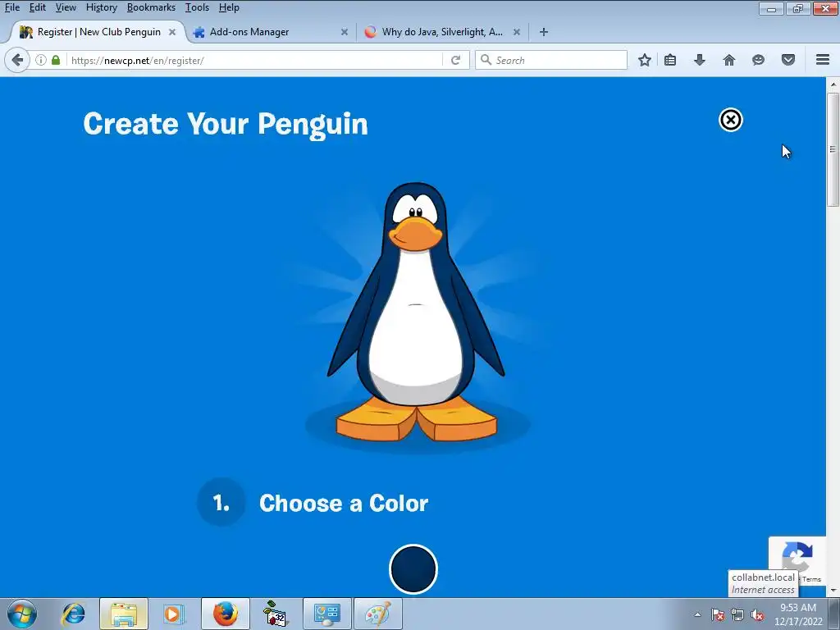Viewport: 840px width, 630px height.
Task: Show site information with the info icon
Action: click(41, 60)
